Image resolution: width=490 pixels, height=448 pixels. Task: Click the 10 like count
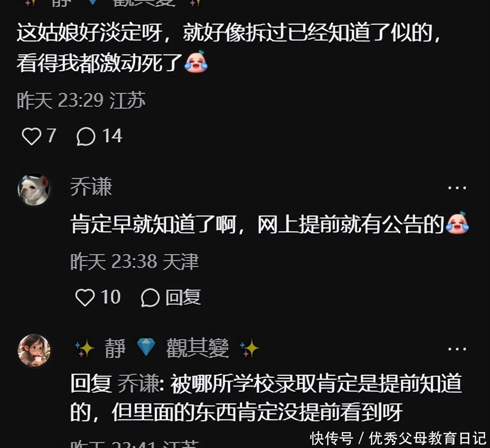[111, 297]
